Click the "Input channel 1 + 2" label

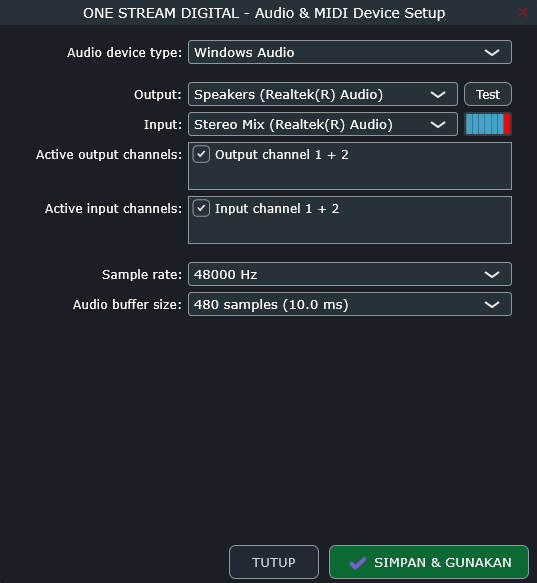277,209
